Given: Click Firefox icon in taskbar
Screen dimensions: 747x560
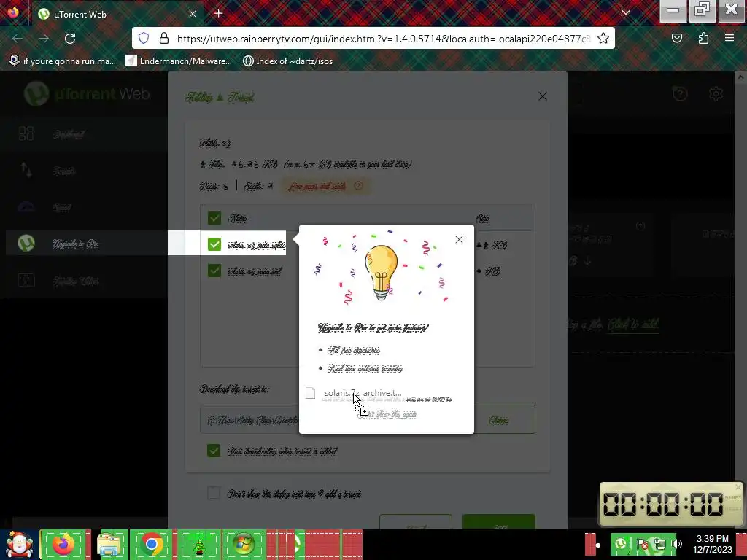Looking at the screenshot, I should 64,544.
